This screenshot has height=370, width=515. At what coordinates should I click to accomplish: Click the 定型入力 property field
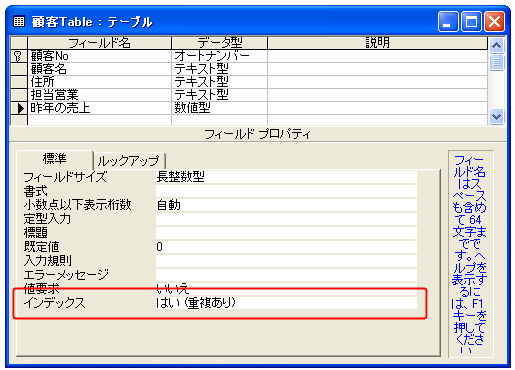tap(286, 219)
